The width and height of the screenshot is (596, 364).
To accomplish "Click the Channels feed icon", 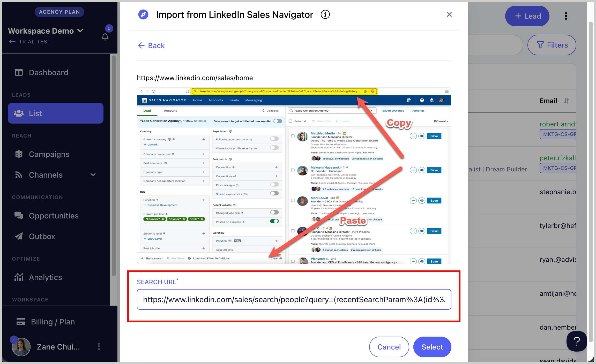I will 19,175.
